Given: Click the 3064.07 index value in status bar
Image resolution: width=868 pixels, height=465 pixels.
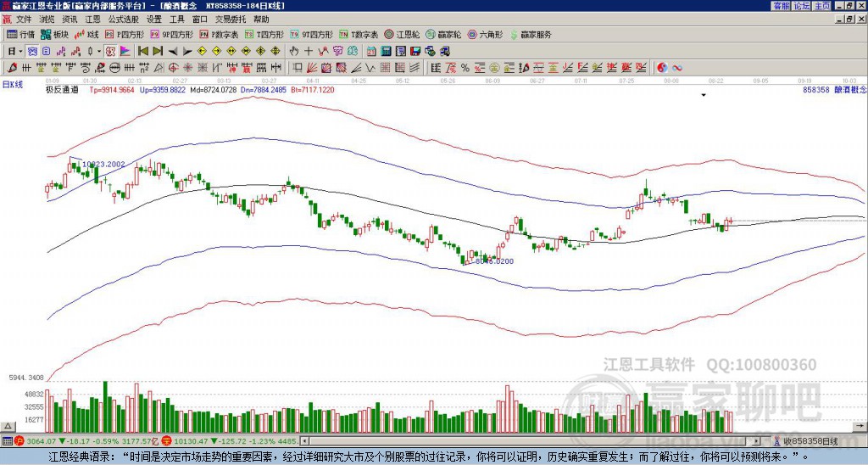Looking at the screenshot, I should coord(42,441).
